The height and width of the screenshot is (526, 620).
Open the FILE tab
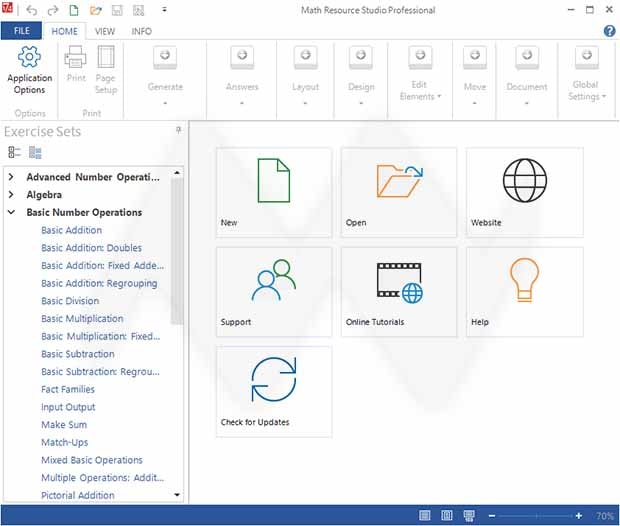21,31
